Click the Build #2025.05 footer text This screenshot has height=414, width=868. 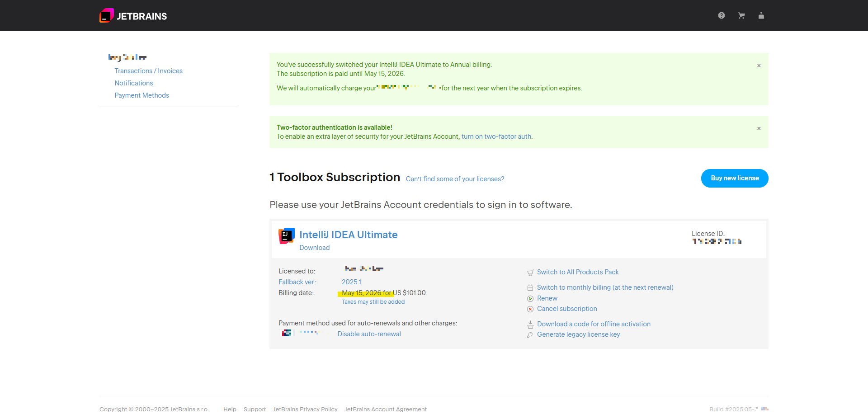click(739, 409)
